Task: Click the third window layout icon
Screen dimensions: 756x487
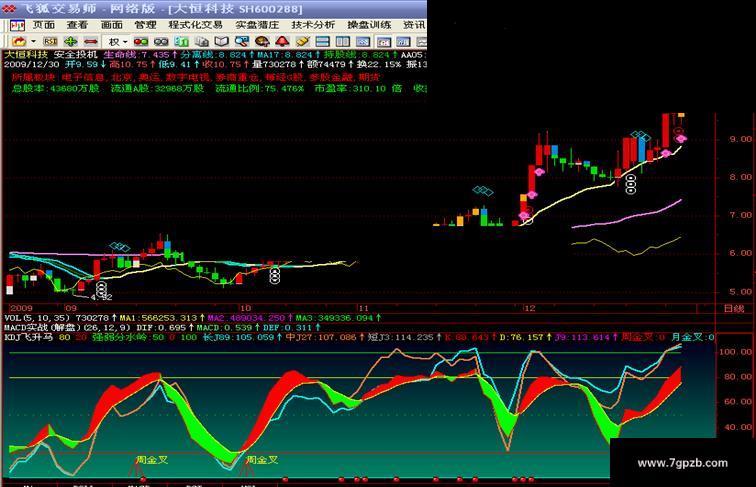Action: click(x=403, y=42)
